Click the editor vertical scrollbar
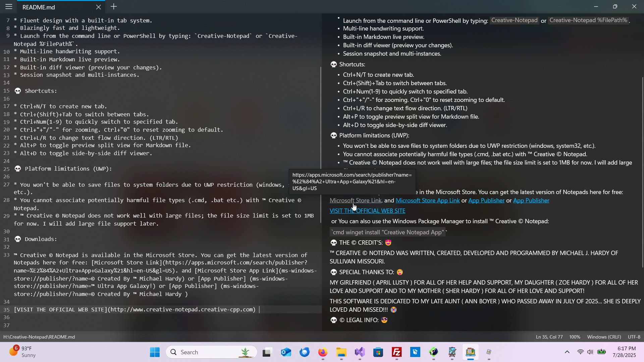The width and height of the screenshot is (644, 362). click(321, 144)
